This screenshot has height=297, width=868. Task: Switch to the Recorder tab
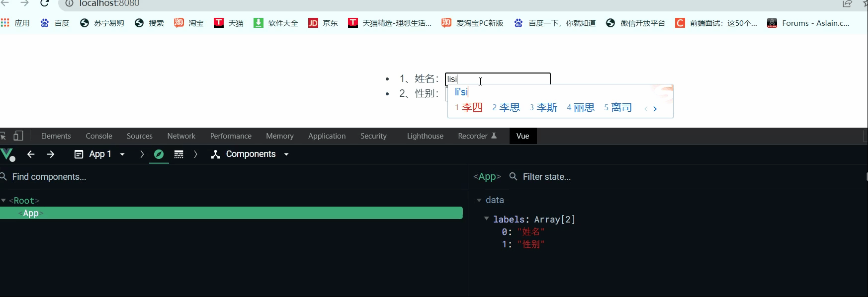(x=477, y=136)
